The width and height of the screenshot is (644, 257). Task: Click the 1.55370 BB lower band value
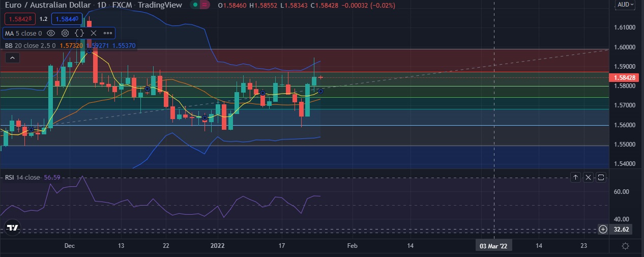(x=123, y=45)
